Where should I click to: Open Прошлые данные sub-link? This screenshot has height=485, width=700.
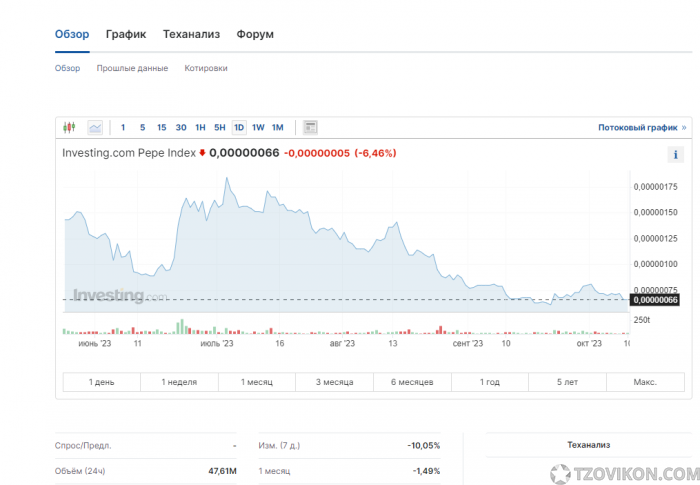[132, 68]
